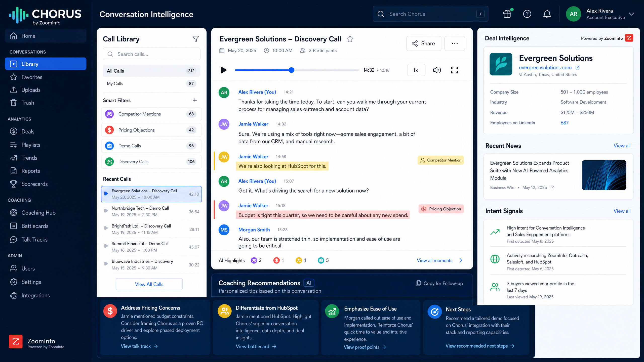The height and width of the screenshot is (362, 644).
Task: Open Summit Financial – Demo Call
Action: pyautogui.click(x=151, y=247)
